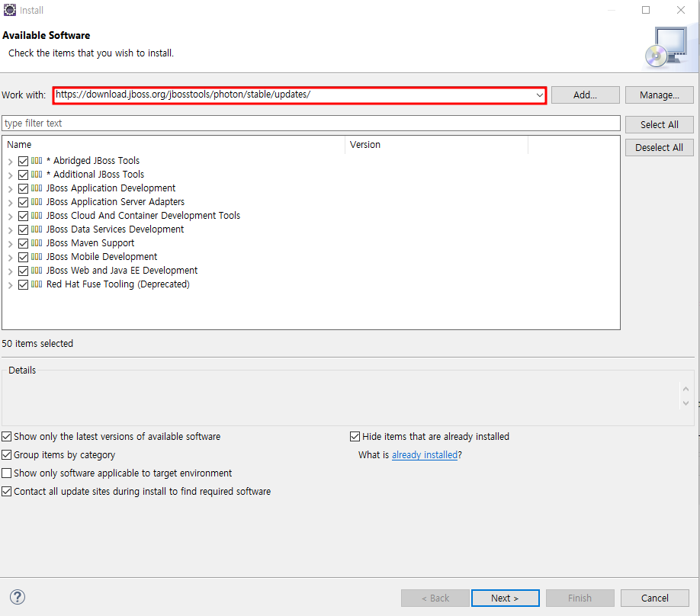700x616 pixels.
Task: Open the already installed link
Action: (x=425, y=455)
